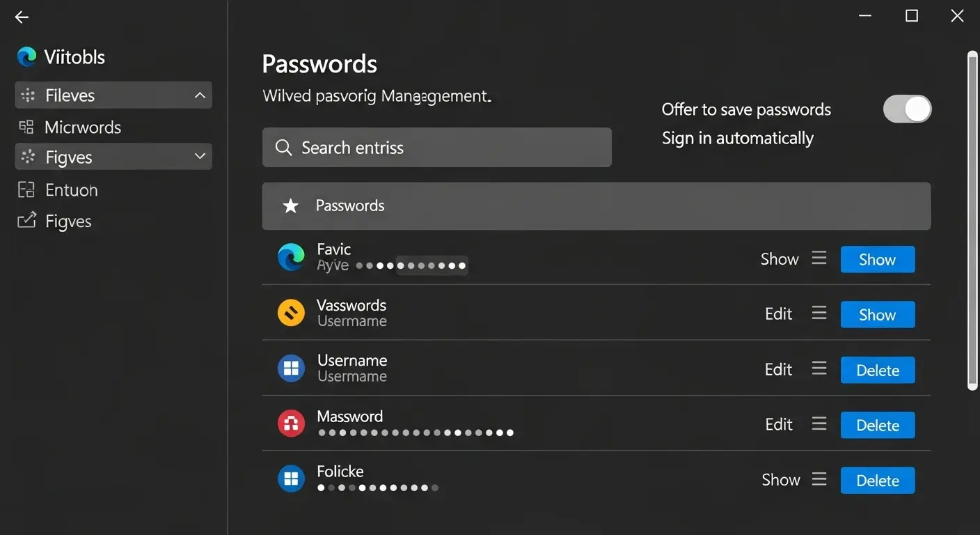The width and height of the screenshot is (980, 535).
Task: Click Edit in the Vasswords row
Action: coord(779,314)
